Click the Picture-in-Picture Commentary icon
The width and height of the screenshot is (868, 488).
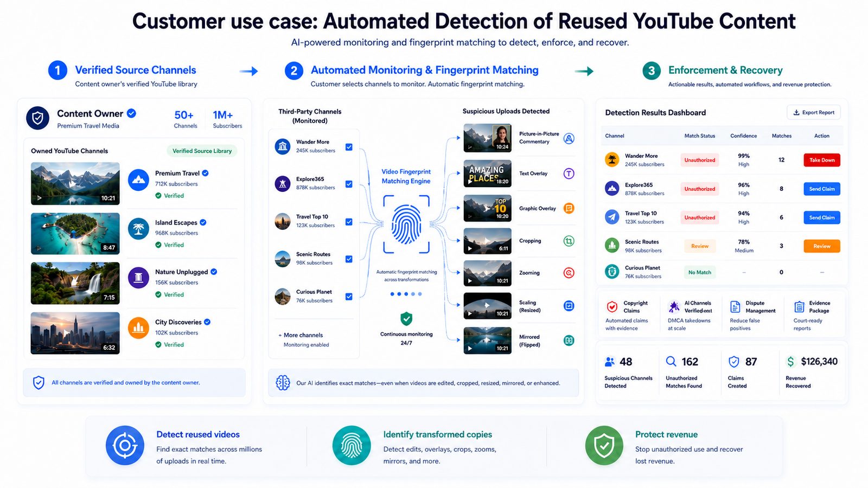pyautogui.click(x=569, y=138)
